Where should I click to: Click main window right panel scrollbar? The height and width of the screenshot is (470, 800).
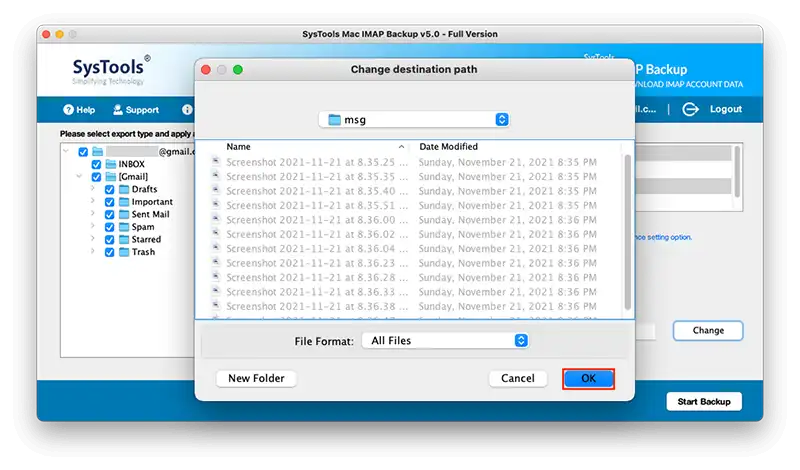coord(737,172)
